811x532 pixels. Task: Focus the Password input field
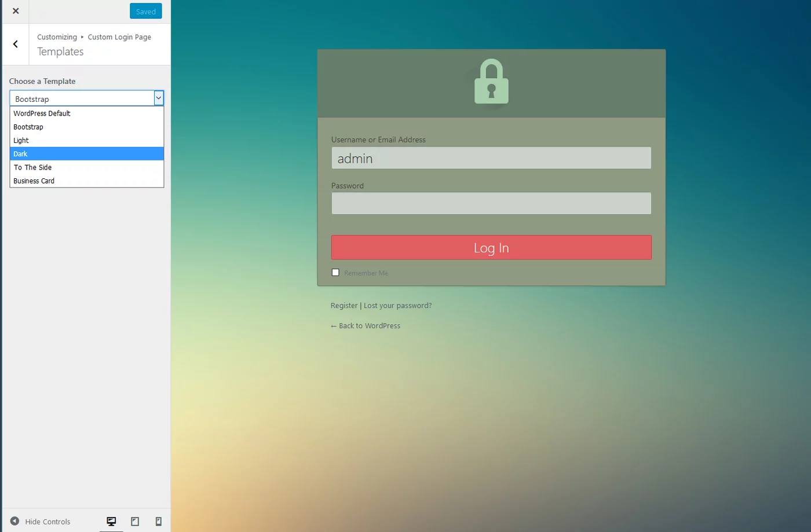491,203
